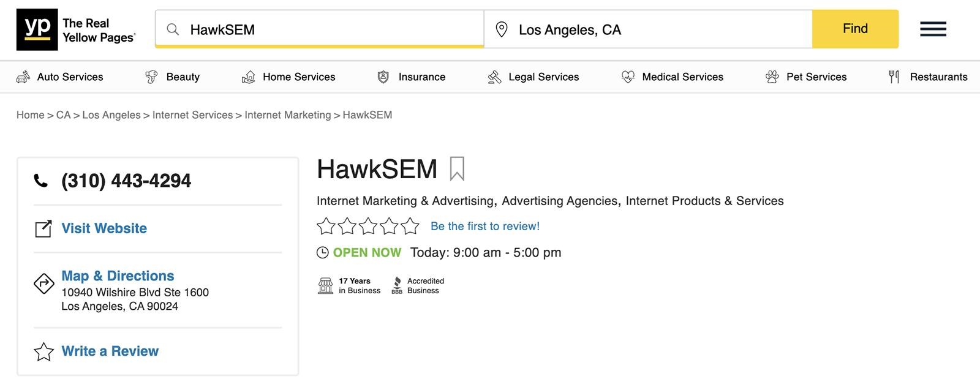Click the location pin icon
Screen dimensions: 980x390
click(x=502, y=29)
